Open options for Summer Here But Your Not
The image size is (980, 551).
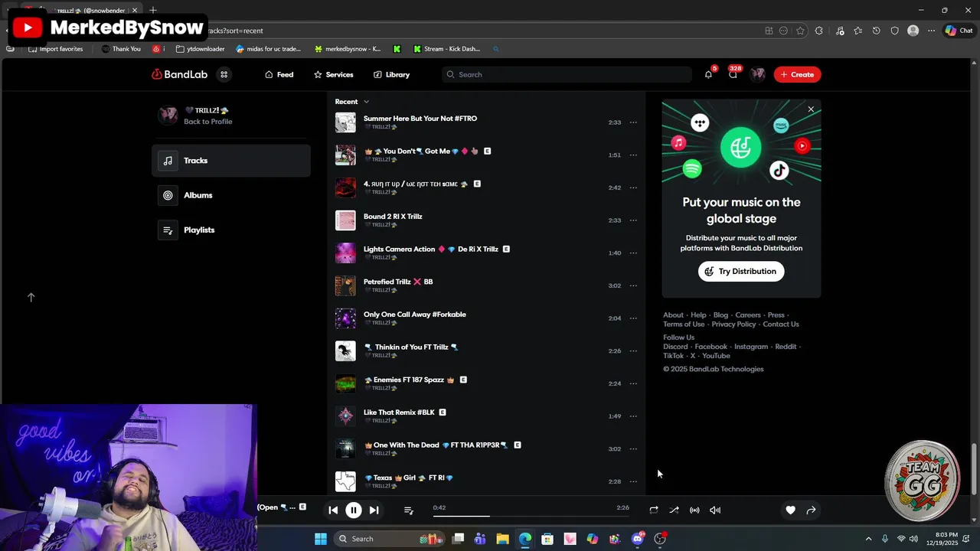633,122
